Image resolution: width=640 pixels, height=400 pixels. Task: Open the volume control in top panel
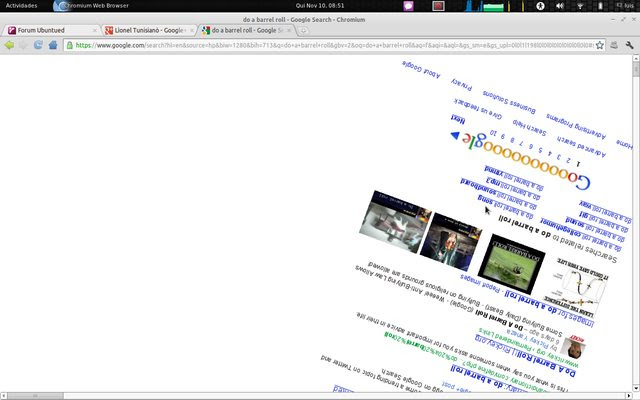point(560,6)
